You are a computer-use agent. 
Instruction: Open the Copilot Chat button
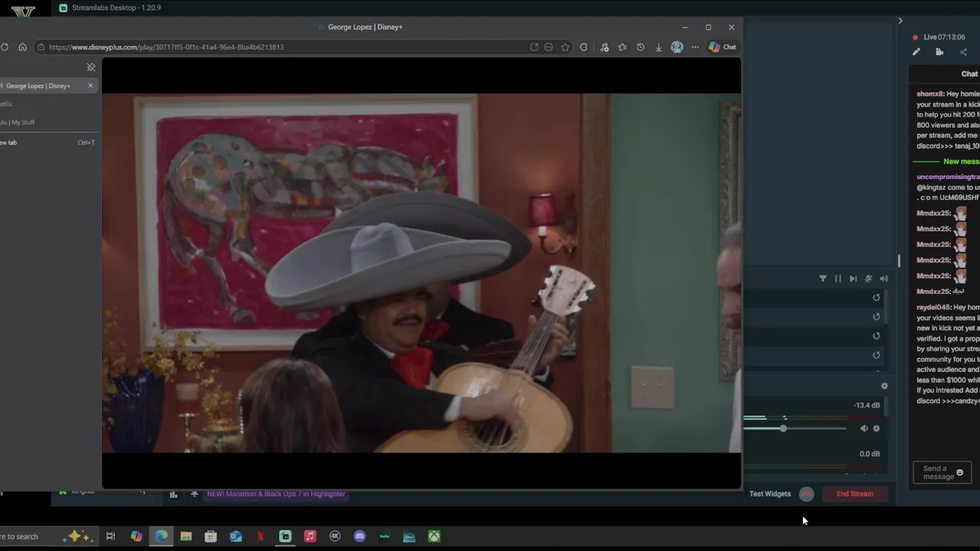pyautogui.click(x=722, y=47)
